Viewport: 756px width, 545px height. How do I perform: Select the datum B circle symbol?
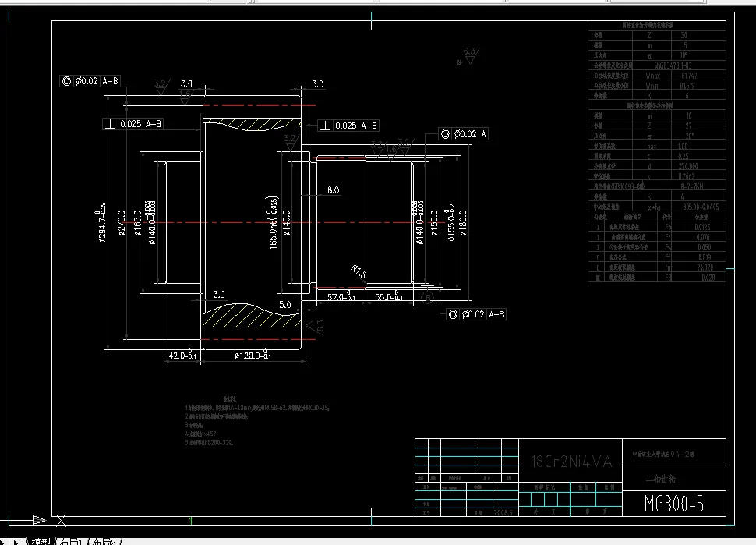tap(427, 298)
